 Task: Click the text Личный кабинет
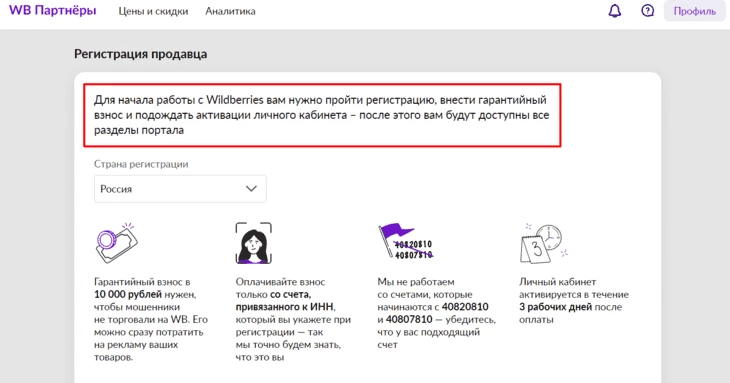point(557,282)
